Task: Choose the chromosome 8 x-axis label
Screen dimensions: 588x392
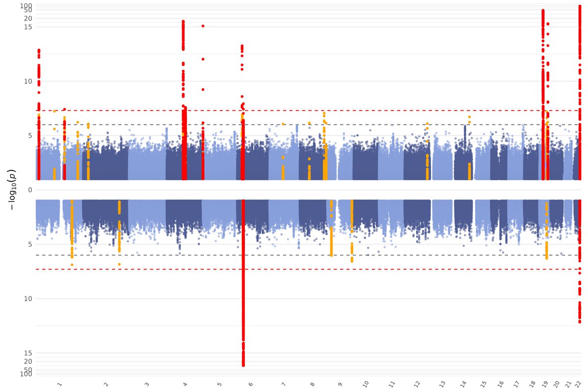Action: tap(312, 385)
